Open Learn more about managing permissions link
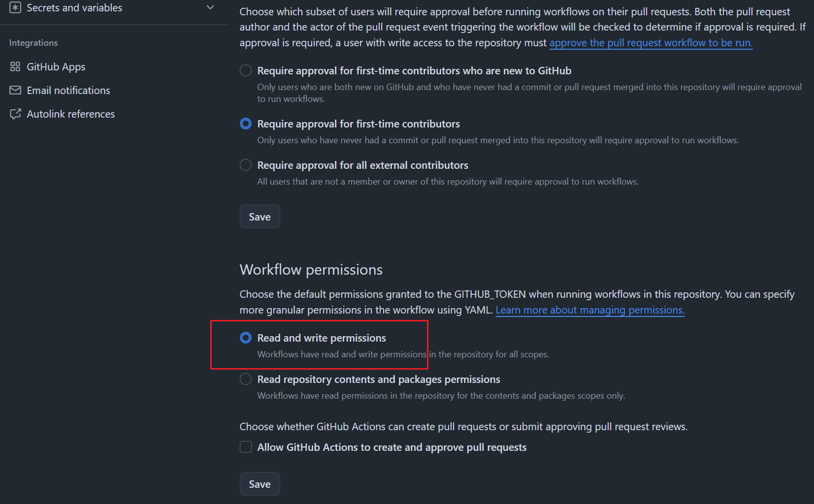Image resolution: width=814 pixels, height=504 pixels. click(590, 310)
